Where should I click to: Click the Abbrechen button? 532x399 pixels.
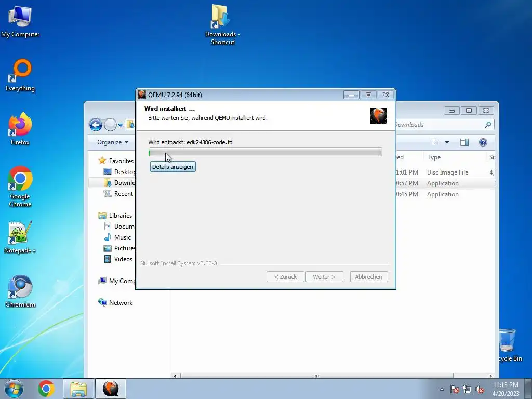[x=369, y=277]
